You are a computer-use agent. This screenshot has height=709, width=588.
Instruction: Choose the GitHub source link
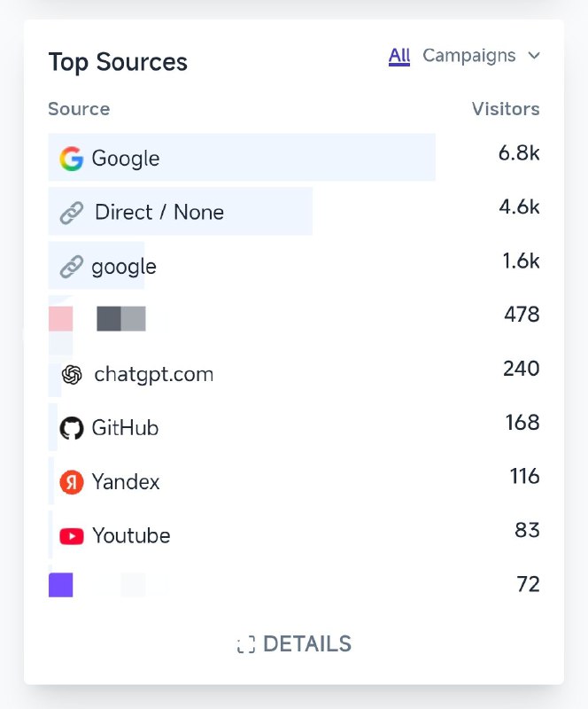(x=125, y=429)
